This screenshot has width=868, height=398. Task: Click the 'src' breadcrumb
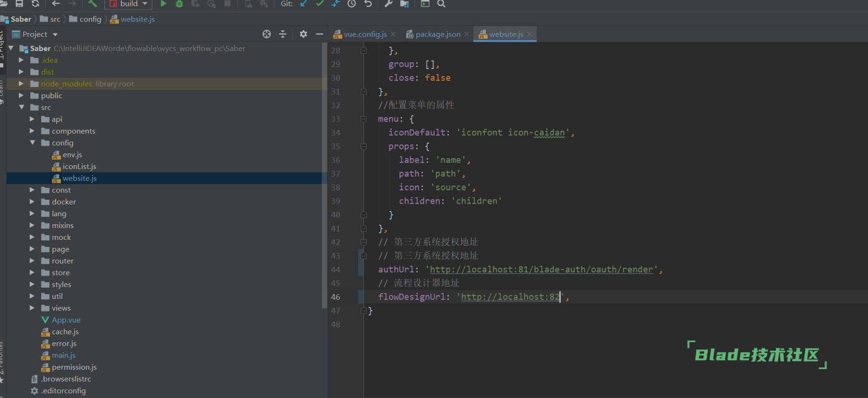tap(55, 19)
